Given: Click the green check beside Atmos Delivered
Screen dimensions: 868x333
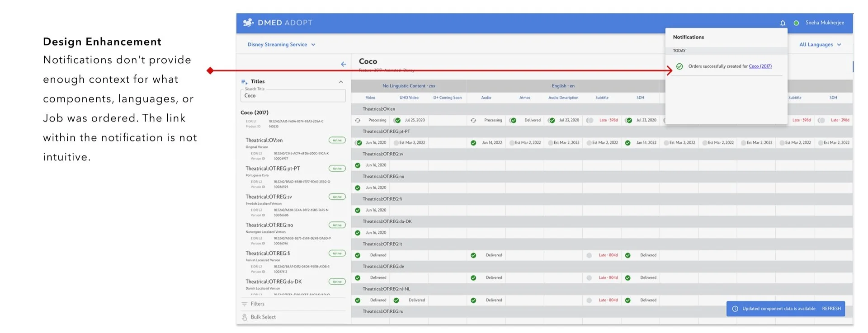Looking at the screenshot, I should (513, 121).
